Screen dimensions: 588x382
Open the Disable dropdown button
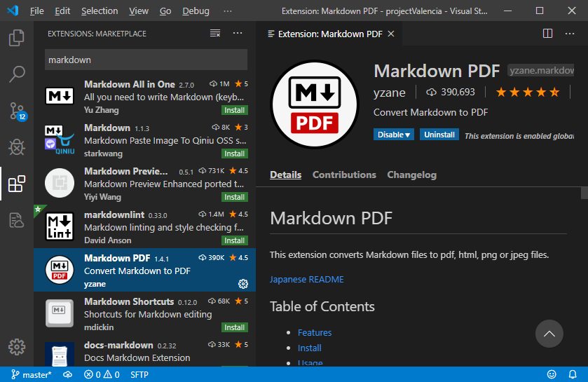(x=393, y=135)
